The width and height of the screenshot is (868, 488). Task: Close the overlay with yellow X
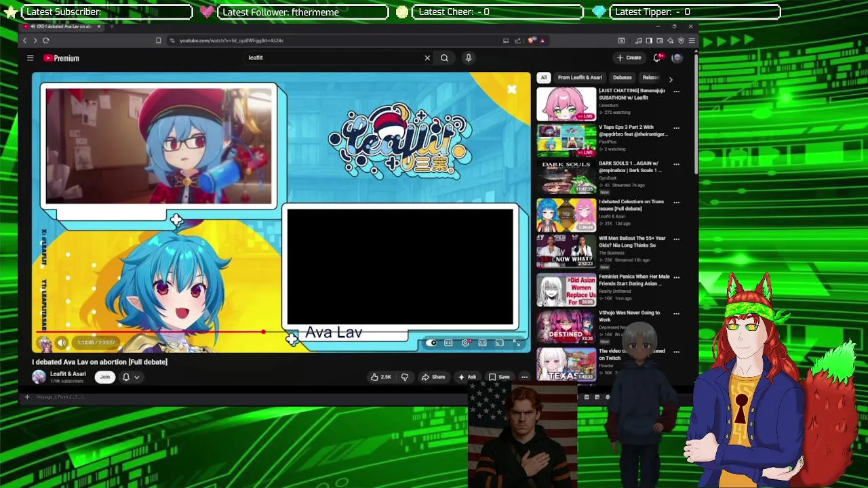tap(512, 89)
